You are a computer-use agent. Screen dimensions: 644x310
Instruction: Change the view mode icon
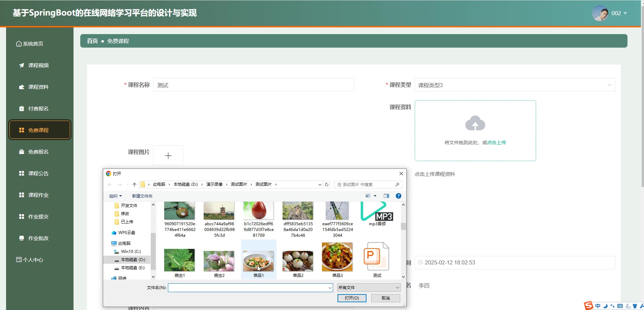pos(368,196)
